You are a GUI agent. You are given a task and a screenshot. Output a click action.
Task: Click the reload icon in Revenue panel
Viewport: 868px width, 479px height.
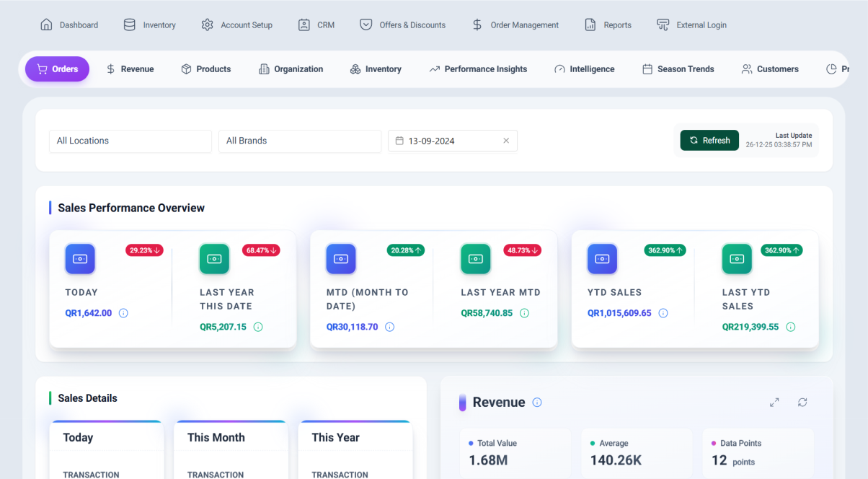(x=802, y=403)
